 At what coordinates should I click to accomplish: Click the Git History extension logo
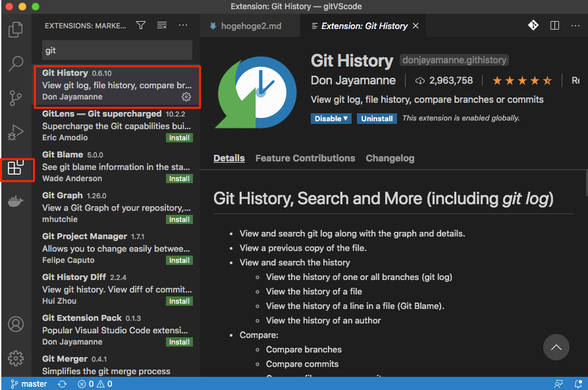[257, 92]
